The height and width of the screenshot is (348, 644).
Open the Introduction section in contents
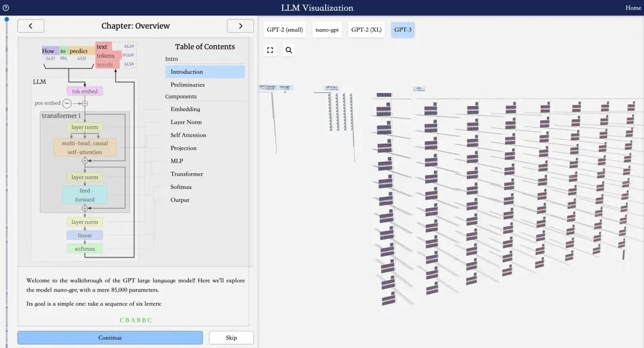tap(205, 72)
